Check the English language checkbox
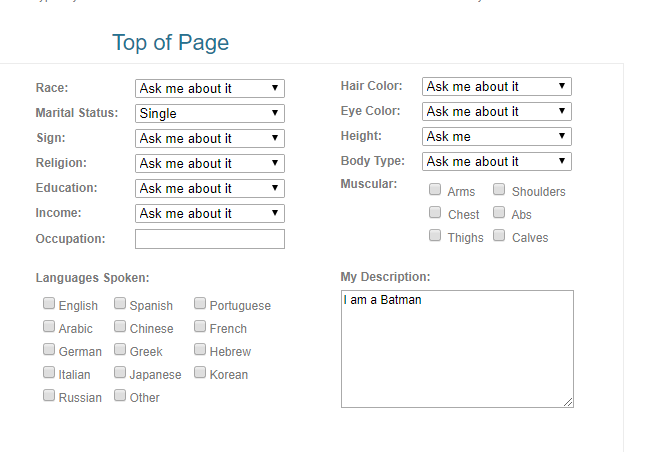The height and width of the screenshot is (452, 646). tap(49, 304)
